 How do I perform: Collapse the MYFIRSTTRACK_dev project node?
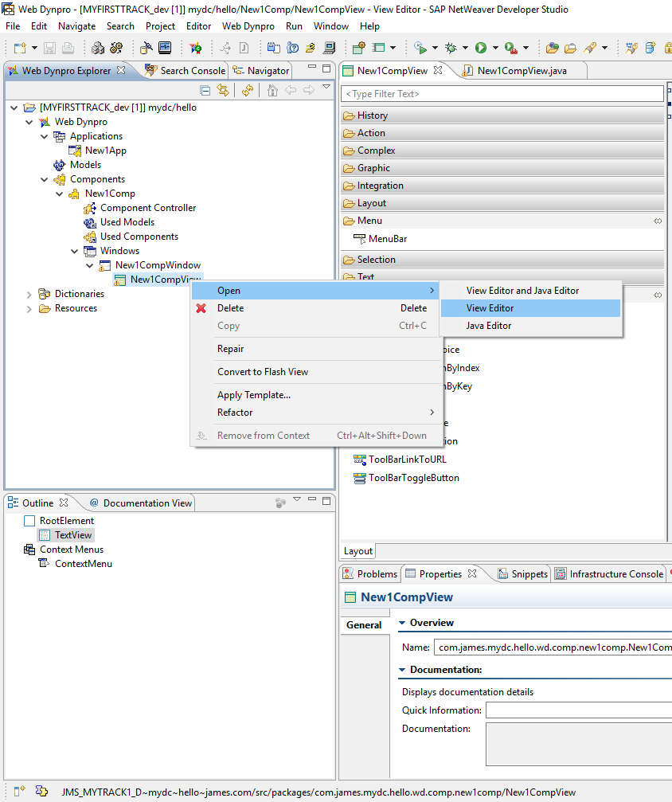pos(14,108)
